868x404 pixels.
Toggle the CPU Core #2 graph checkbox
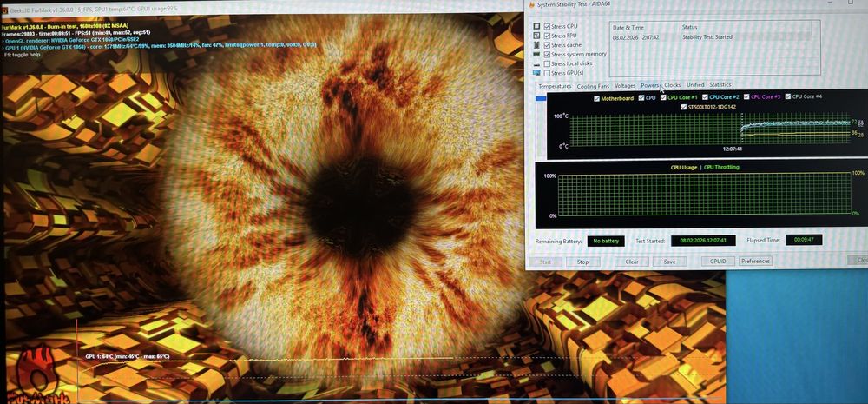705,97
